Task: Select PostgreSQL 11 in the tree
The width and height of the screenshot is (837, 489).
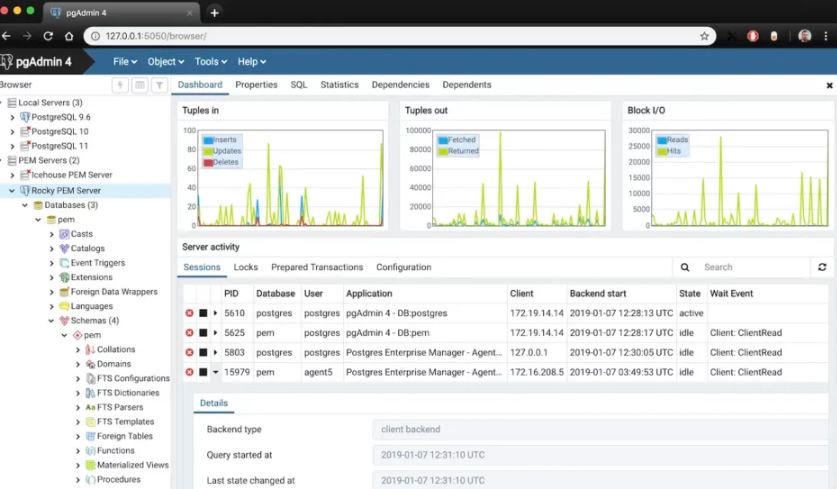Action: [60, 146]
